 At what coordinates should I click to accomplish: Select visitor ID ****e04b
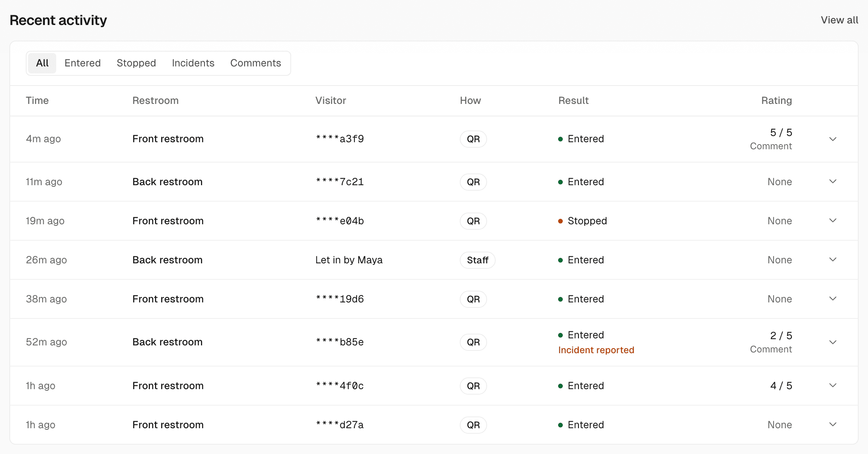point(340,221)
